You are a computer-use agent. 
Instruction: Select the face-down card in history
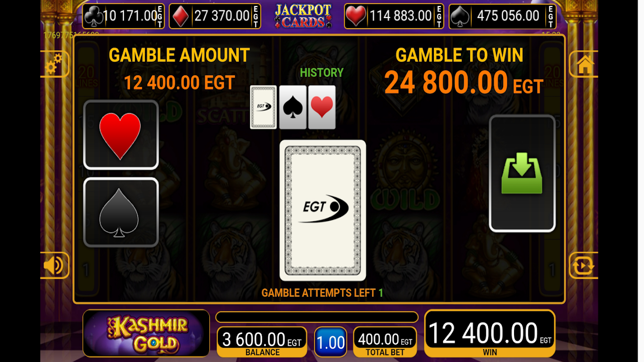click(x=264, y=107)
